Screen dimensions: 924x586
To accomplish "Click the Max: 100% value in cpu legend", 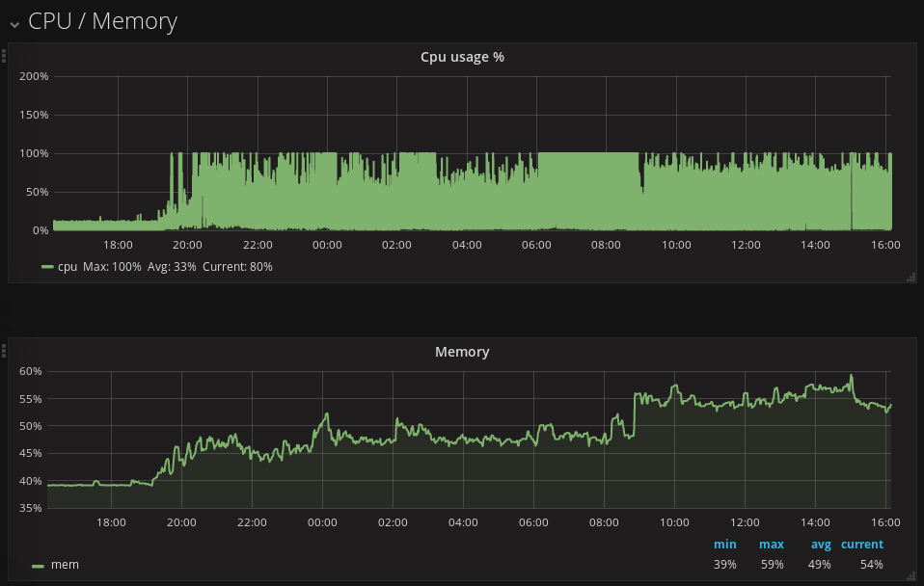I will click(112, 267).
